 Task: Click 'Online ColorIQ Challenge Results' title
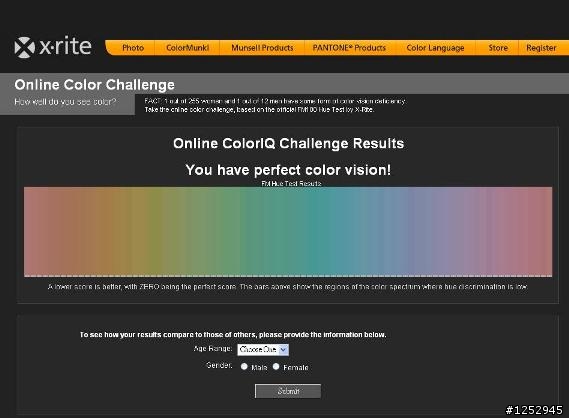pyautogui.click(x=288, y=143)
